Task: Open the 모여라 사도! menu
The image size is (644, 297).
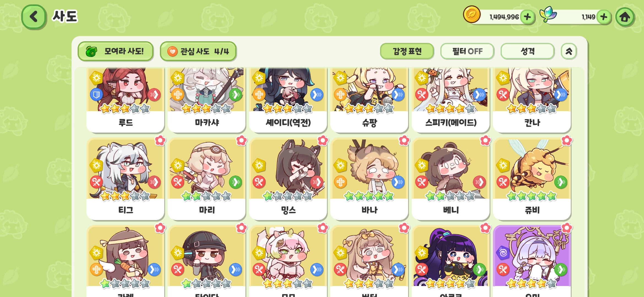Action: click(116, 51)
